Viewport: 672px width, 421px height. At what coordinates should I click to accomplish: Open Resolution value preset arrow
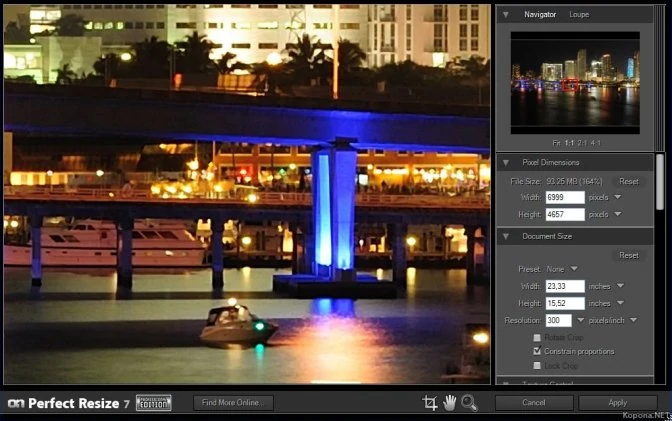(x=580, y=320)
